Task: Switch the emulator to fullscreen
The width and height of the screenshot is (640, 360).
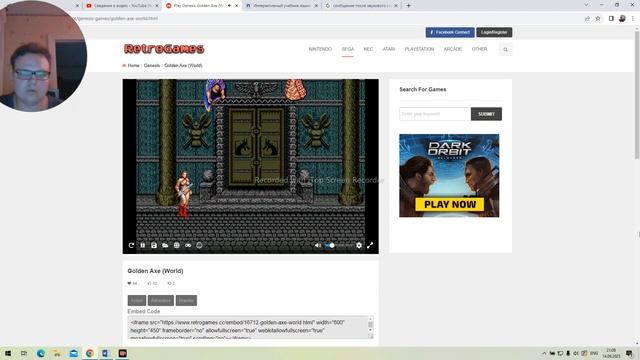Action: point(370,245)
